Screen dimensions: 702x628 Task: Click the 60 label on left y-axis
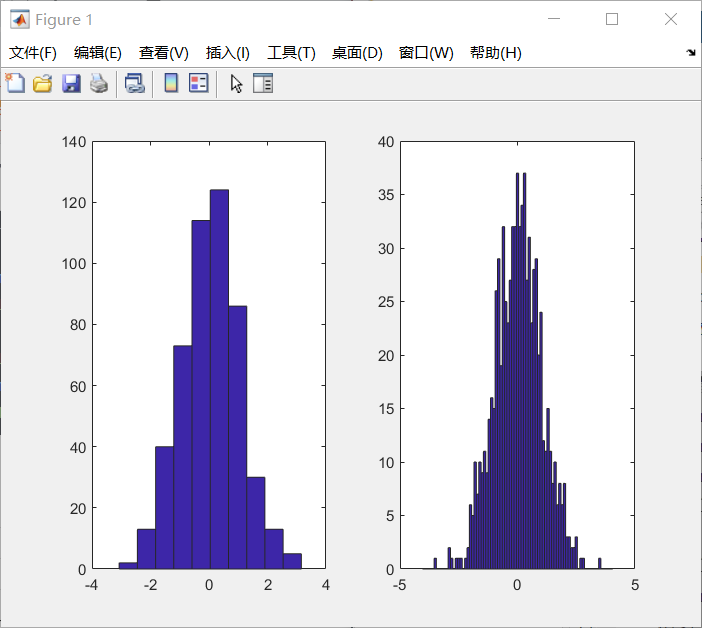[78, 386]
